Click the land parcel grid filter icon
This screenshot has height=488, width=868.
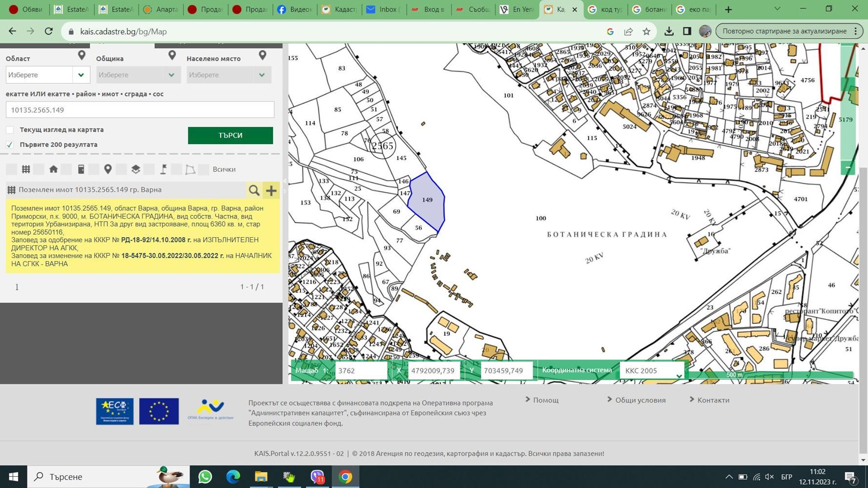click(x=26, y=169)
